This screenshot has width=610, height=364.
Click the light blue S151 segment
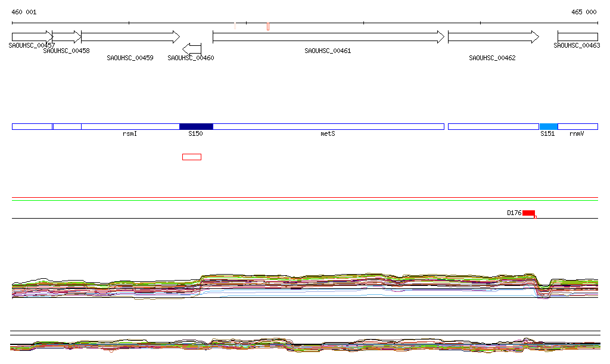(x=548, y=126)
